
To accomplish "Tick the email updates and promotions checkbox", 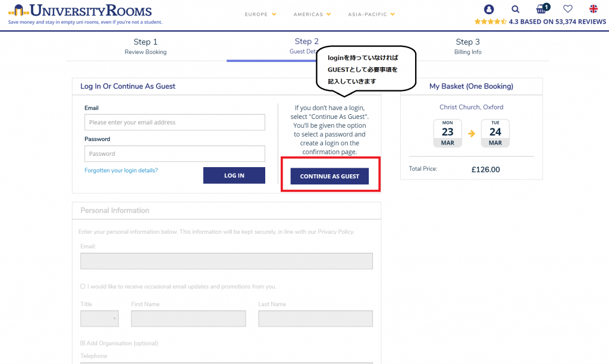I will tap(83, 286).
